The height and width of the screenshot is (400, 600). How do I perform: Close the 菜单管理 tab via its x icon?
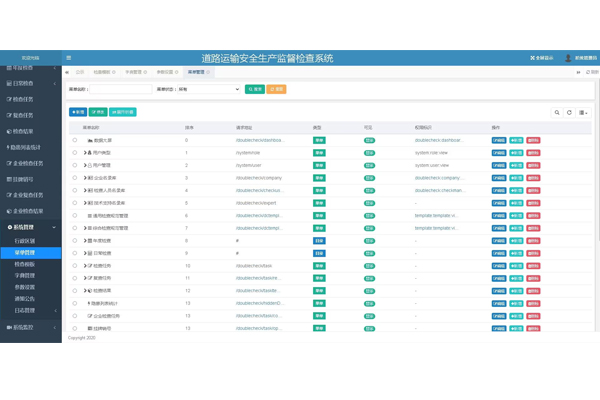208,73
